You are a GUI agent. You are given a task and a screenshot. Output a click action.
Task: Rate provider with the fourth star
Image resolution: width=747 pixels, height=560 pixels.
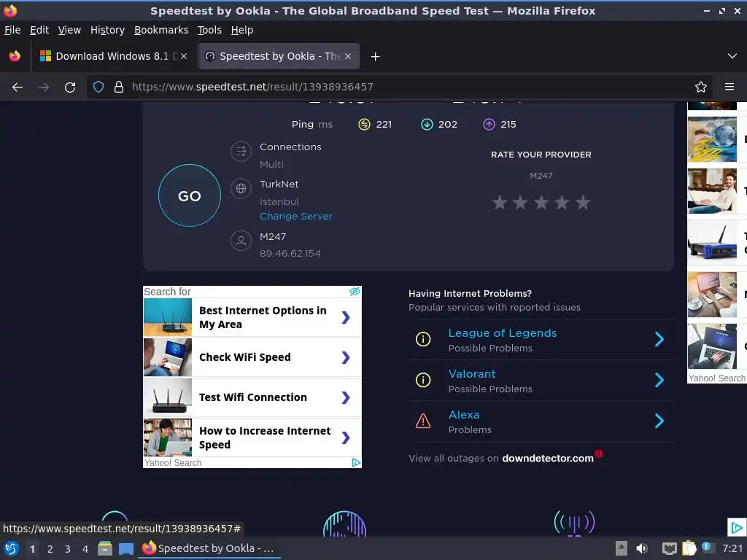[x=562, y=203]
